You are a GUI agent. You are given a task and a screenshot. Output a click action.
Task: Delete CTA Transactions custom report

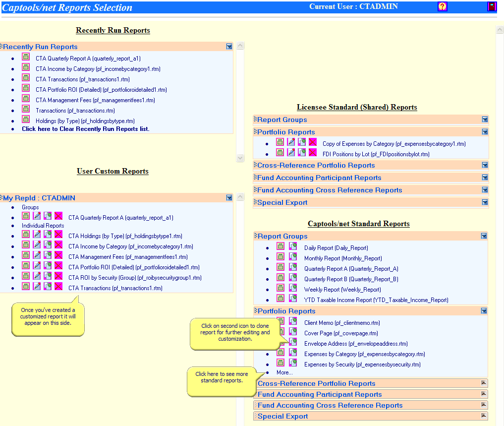tap(58, 287)
